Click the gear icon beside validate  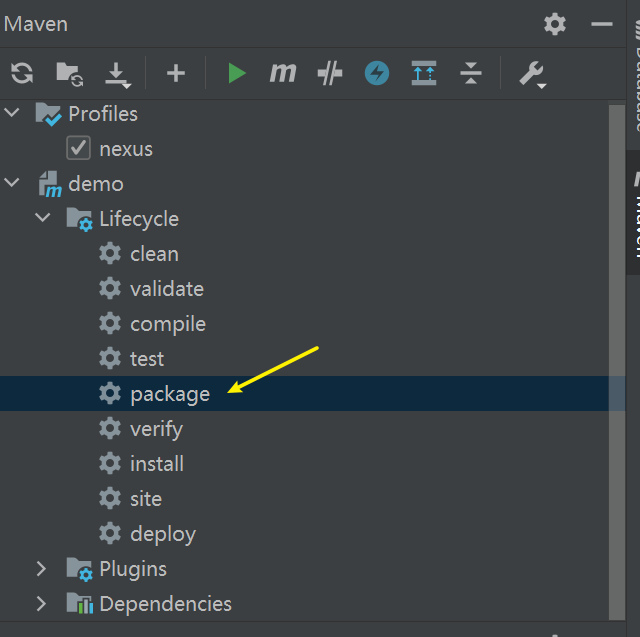[x=110, y=289]
